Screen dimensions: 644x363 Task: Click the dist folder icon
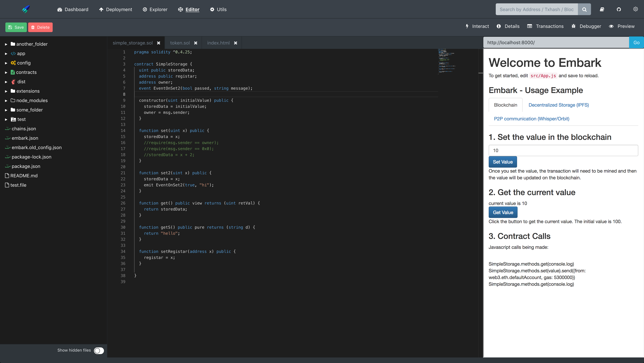click(13, 82)
